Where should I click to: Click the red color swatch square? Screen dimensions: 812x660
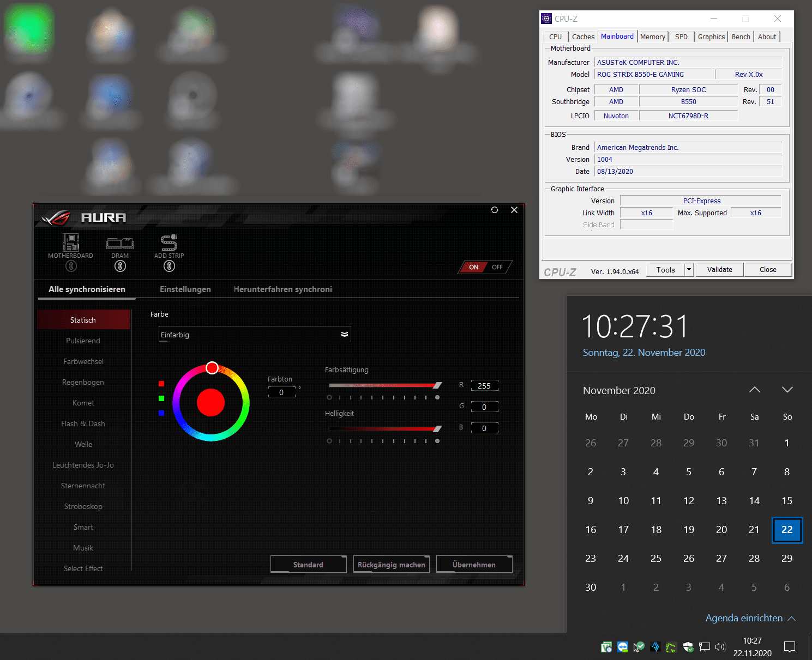161,384
